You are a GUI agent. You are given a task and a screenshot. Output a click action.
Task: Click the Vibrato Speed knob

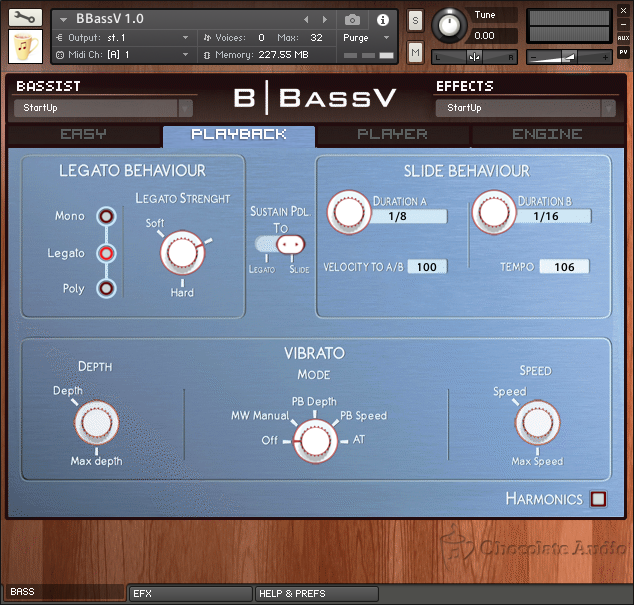click(x=537, y=423)
